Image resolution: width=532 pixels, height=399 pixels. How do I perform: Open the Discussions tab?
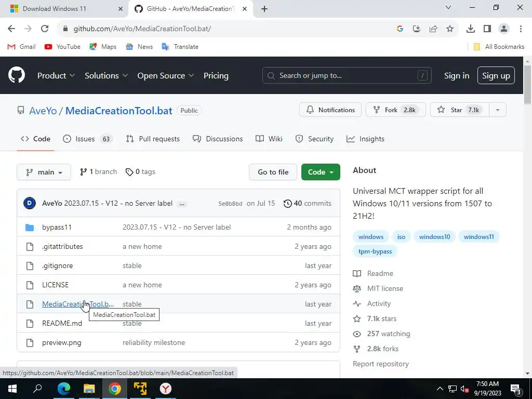[218, 139]
